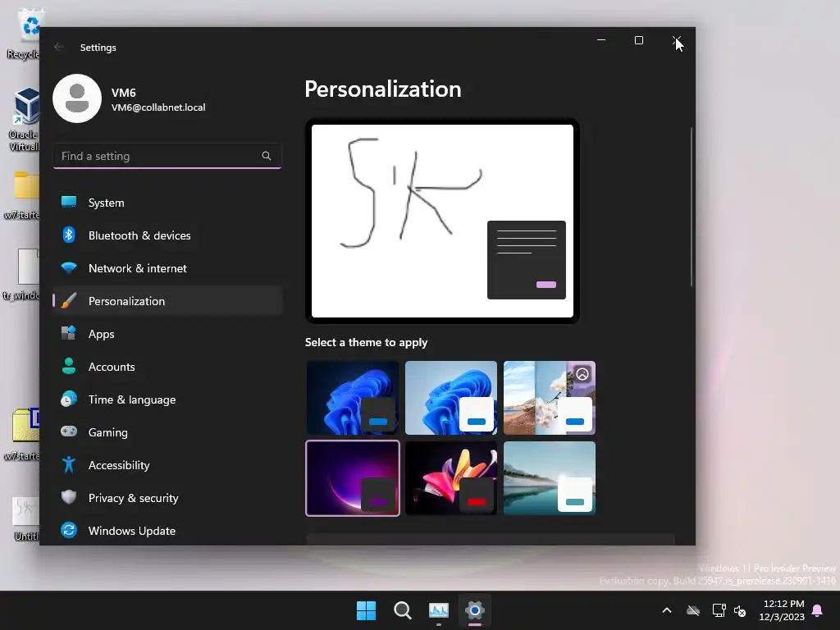Click the Settings content scrollbar

pyautogui.click(x=692, y=206)
